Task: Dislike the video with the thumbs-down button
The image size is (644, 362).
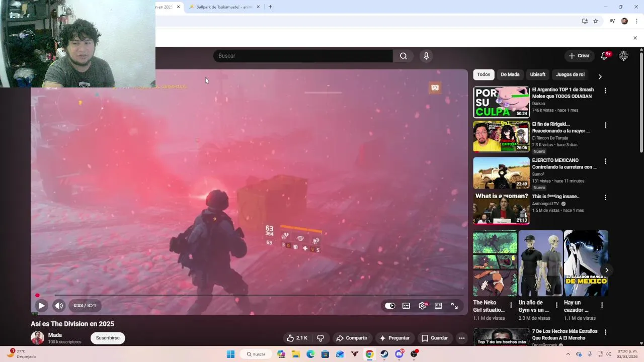Action: 320,338
